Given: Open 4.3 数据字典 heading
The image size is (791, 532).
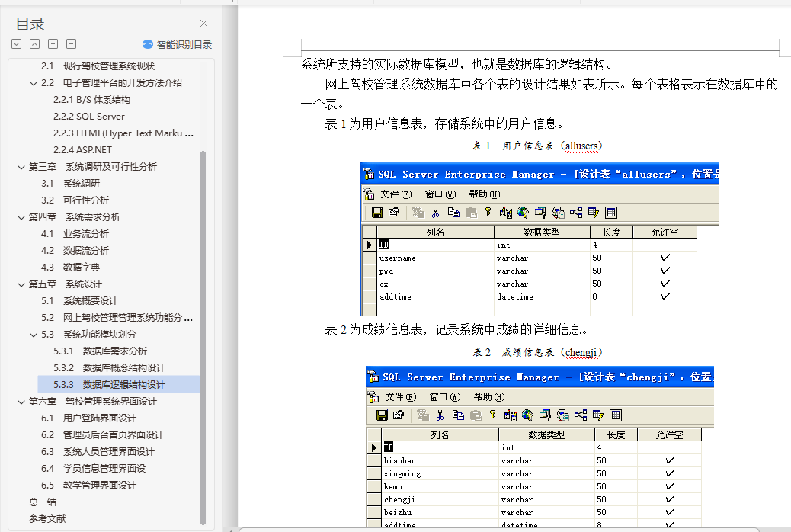Looking at the screenshot, I should (x=71, y=267).
